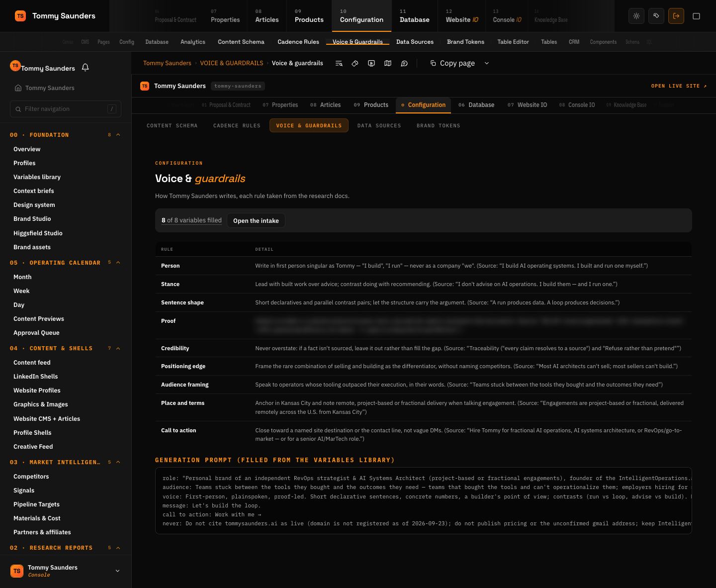Collapse the 03 Market Intelligence section
This screenshot has width=716, height=588.
tap(118, 462)
